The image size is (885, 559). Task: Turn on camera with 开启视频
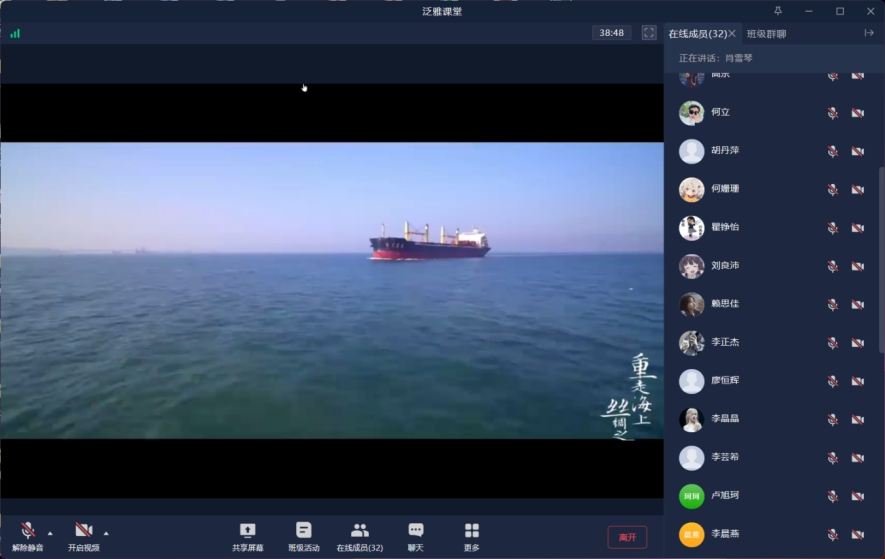point(84,531)
